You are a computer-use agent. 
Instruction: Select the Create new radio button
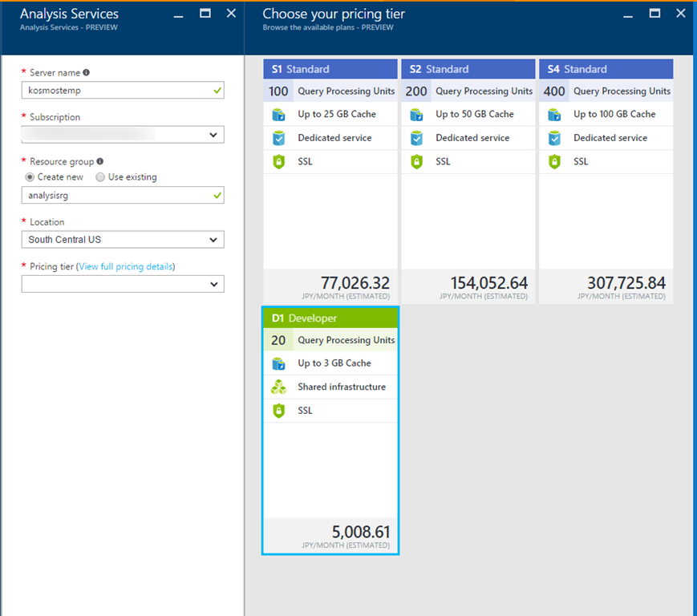click(30, 177)
